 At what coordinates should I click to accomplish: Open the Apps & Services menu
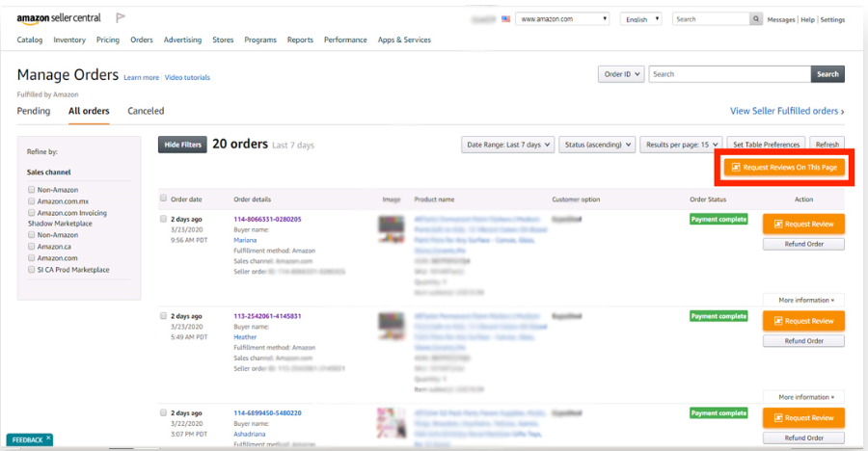click(404, 40)
